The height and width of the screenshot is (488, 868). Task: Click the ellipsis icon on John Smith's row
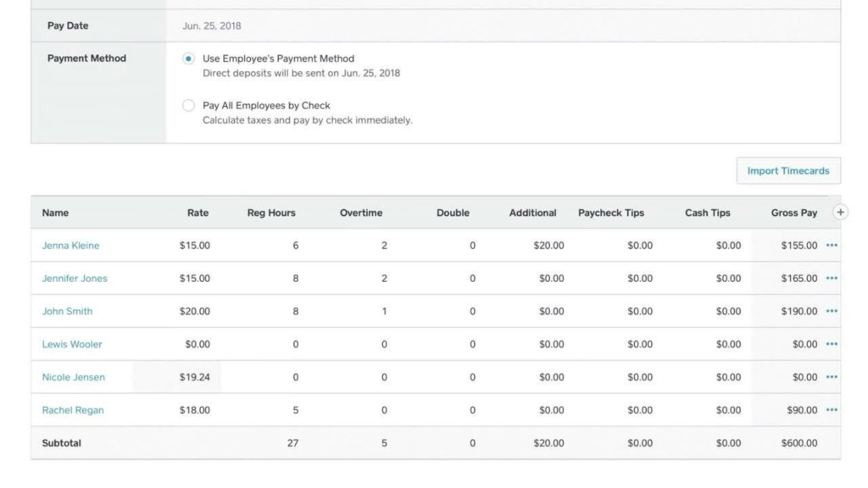(x=832, y=311)
